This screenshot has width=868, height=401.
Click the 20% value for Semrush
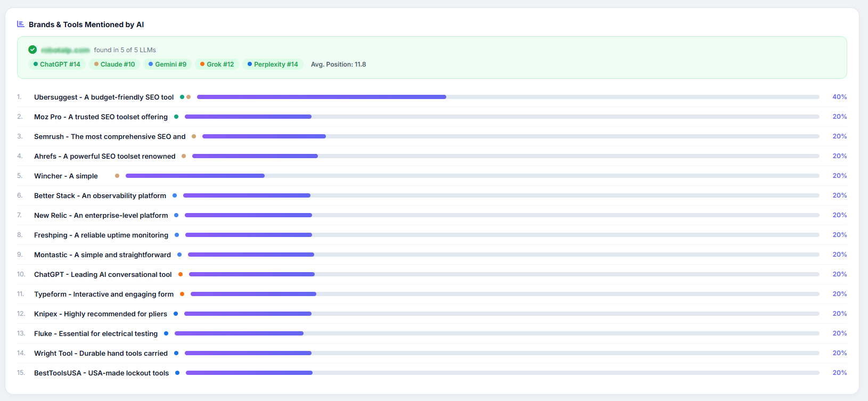(x=840, y=136)
